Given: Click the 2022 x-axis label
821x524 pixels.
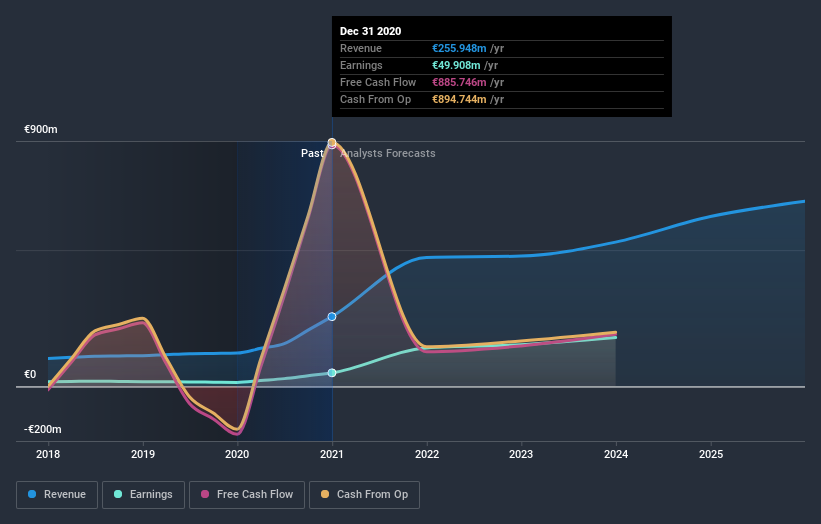Looking at the screenshot, I should pos(427,454).
